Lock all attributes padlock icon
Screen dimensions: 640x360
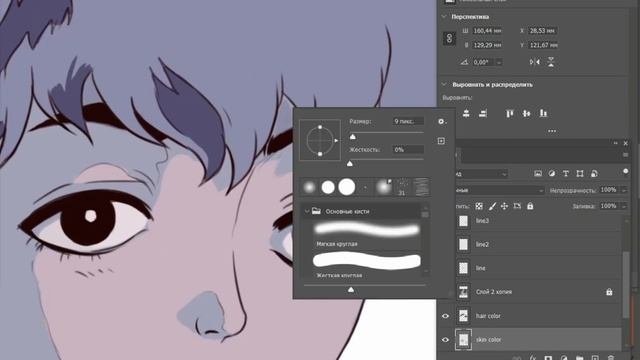[530, 206]
